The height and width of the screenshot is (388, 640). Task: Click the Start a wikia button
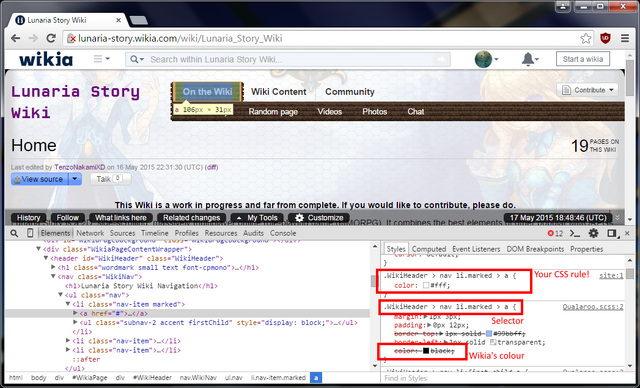tap(583, 59)
